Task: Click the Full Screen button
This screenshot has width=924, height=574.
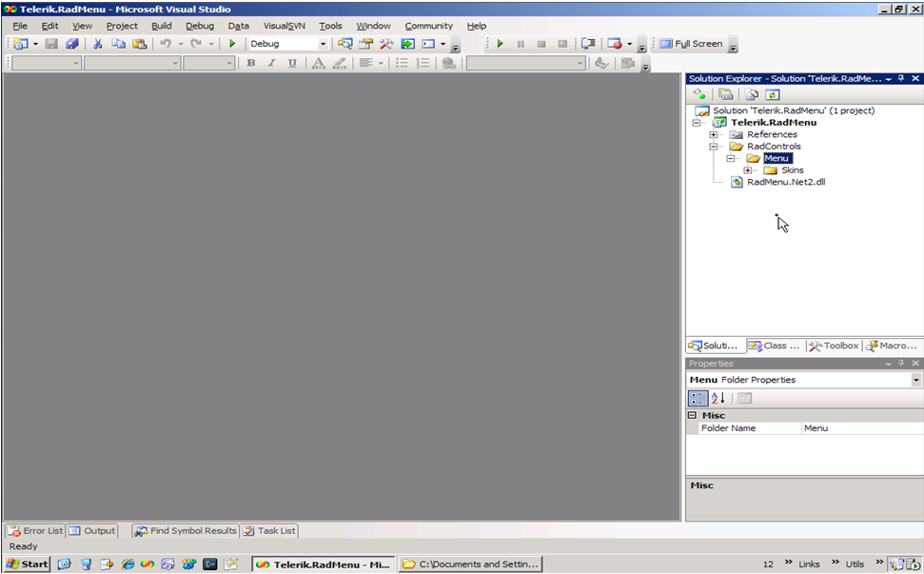Action: coord(691,44)
